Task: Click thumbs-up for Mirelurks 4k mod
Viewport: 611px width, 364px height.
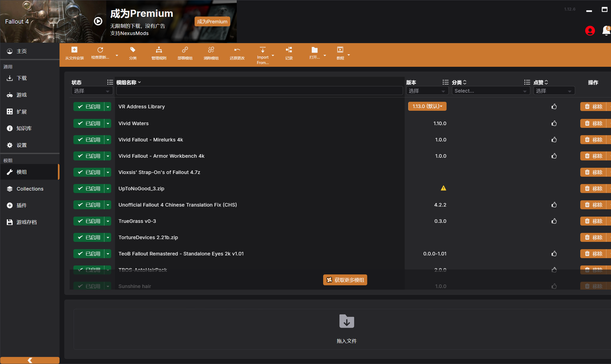Action: click(554, 140)
